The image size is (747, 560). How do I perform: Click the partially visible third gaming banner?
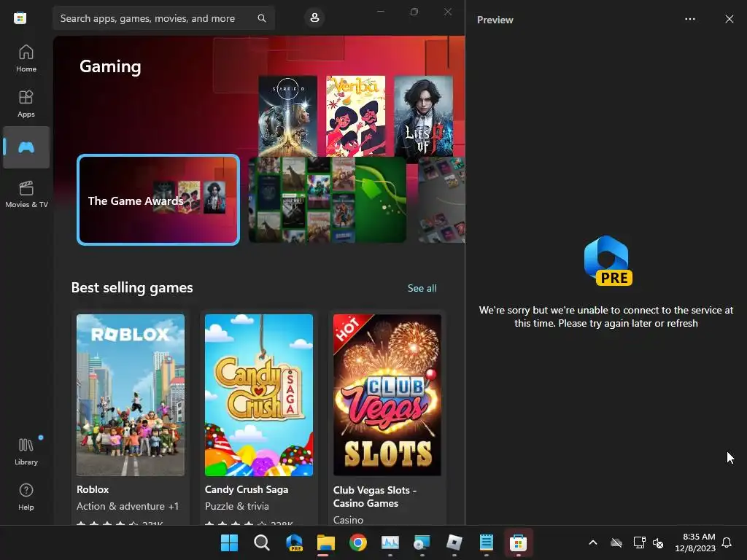click(x=441, y=200)
